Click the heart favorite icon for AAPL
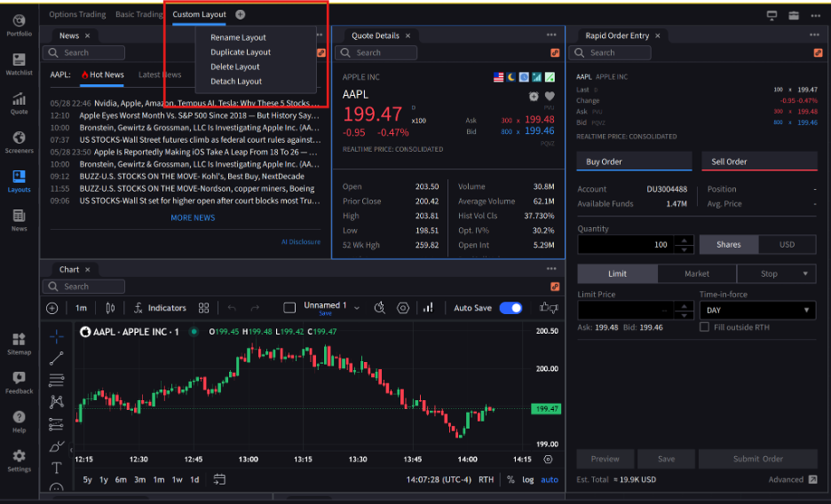 [x=550, y=97]
